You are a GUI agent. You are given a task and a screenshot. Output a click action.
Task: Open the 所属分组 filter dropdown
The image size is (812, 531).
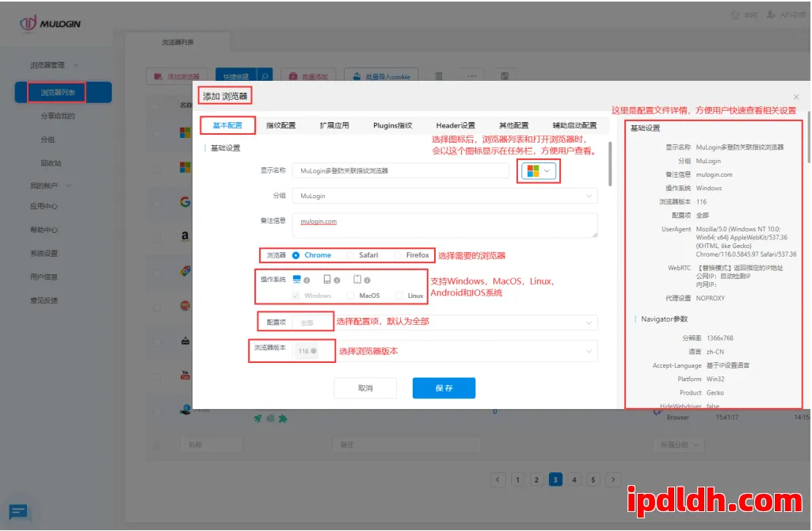680,445
